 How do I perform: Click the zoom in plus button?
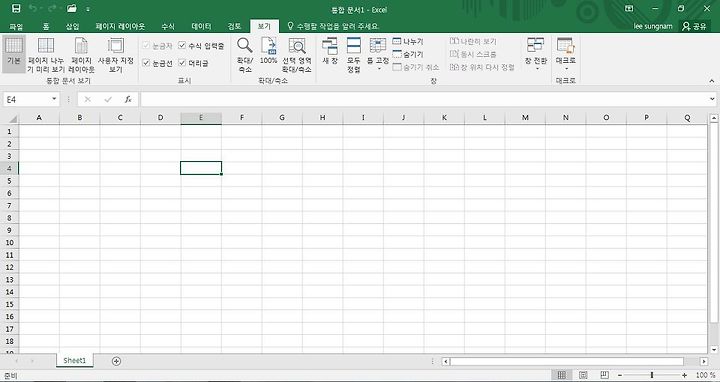tap(685, 376)
